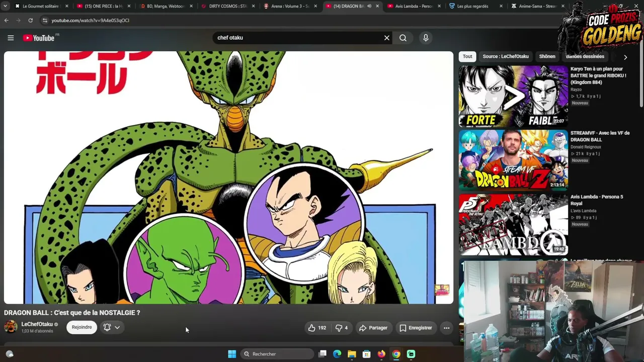
Task: Go back with the browser back arrow
Action: tap(6, 20)
